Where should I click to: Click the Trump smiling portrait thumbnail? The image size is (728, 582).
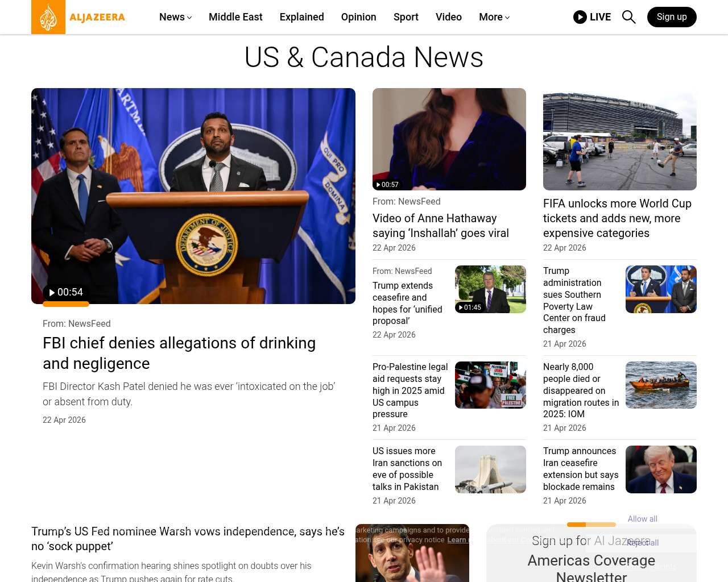661,469
